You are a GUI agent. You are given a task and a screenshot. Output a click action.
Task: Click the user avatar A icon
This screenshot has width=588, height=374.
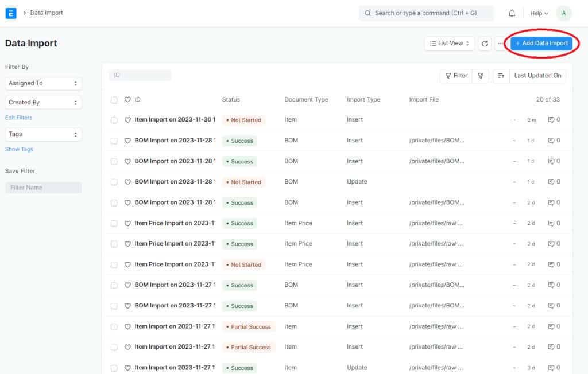tap(563, 13)
